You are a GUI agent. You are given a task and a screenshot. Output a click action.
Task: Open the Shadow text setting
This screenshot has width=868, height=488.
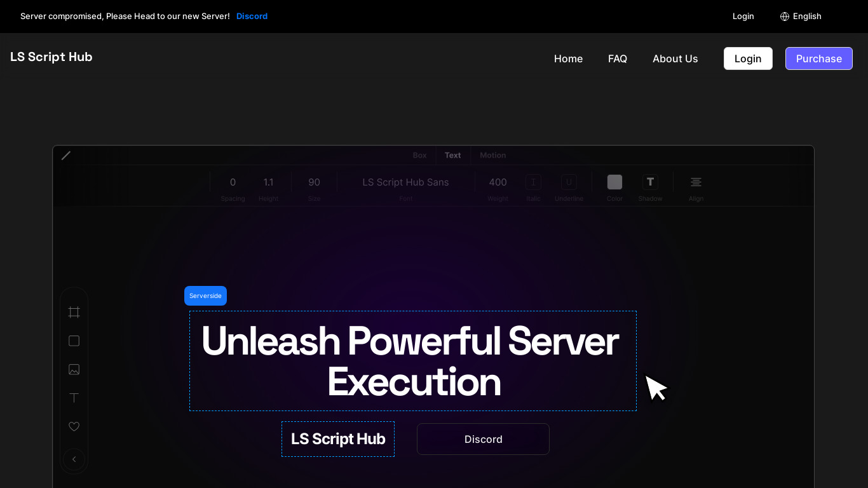[650, 182]
